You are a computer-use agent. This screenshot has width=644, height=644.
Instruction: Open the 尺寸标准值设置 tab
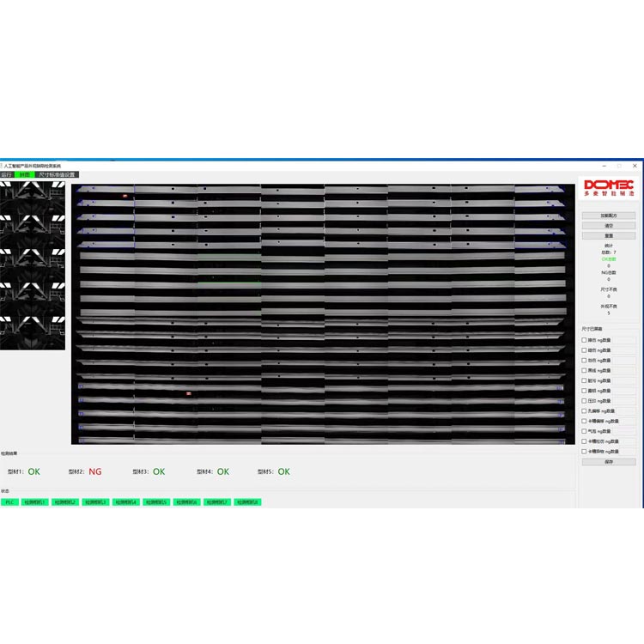57,174
